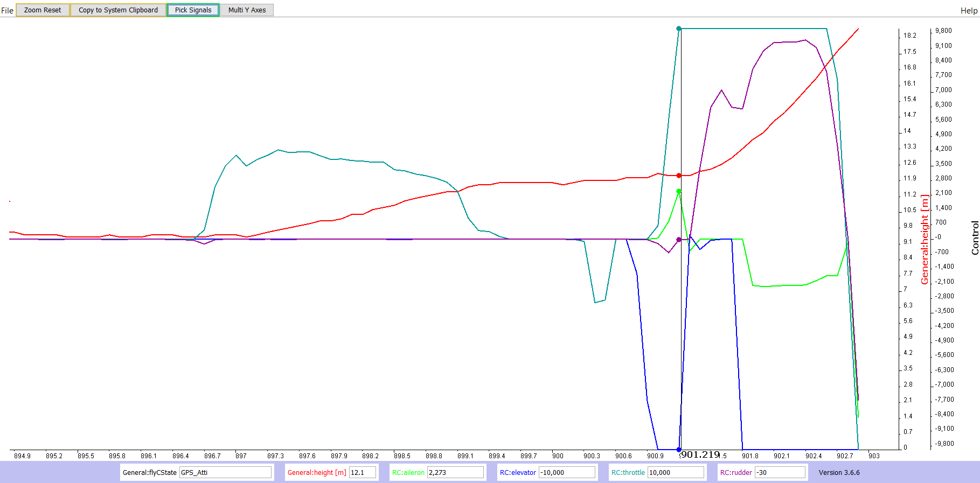This screenshot has height=483, width=980.
Task: Open the Help menu
Action: (x=969, y=10)
